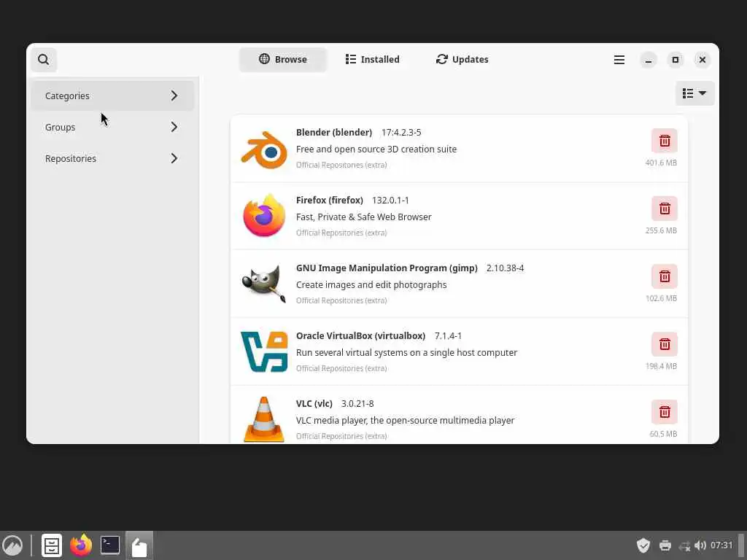Open the Blender (blender) package title

(334, 133)
